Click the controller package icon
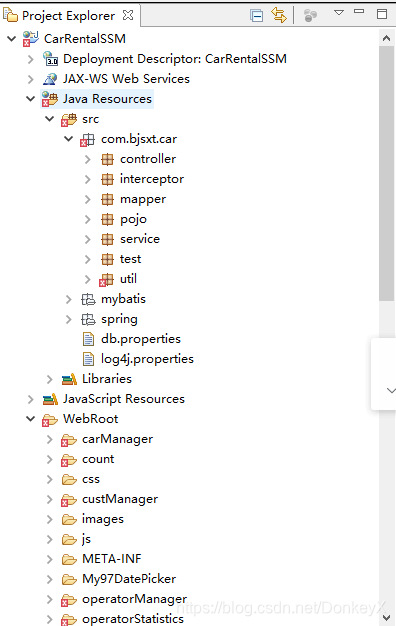The width and height of the screenshot is (396, 626). 107,159
